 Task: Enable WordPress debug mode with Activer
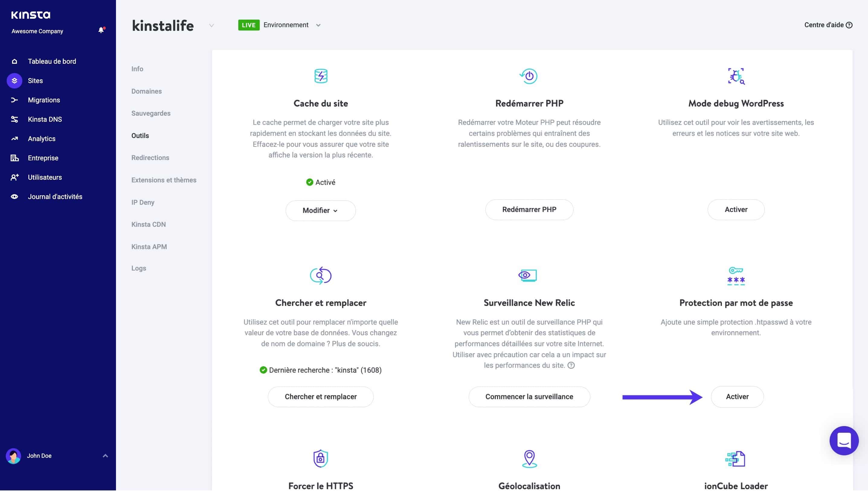coord(736,210)
